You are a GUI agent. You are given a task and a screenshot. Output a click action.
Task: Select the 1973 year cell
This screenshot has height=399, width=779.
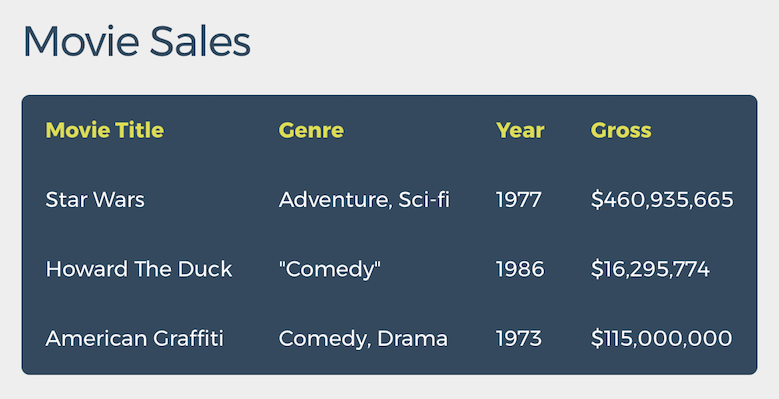coord(519,339)
